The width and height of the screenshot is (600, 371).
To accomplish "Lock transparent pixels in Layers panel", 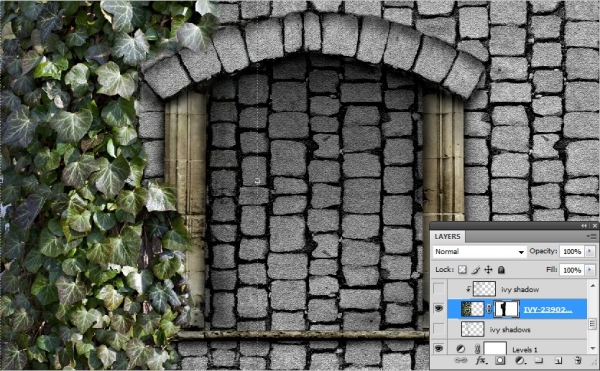I will coord(462,270).
